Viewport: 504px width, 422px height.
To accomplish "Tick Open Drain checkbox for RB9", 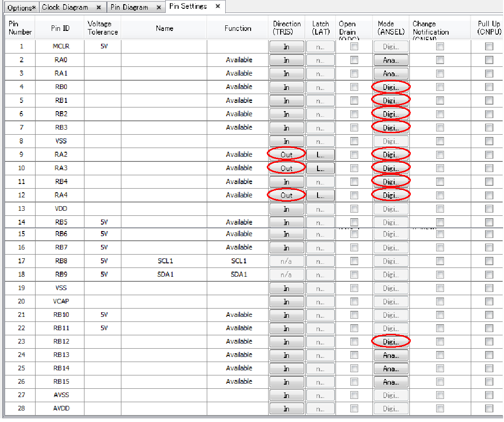I will 354,274.
